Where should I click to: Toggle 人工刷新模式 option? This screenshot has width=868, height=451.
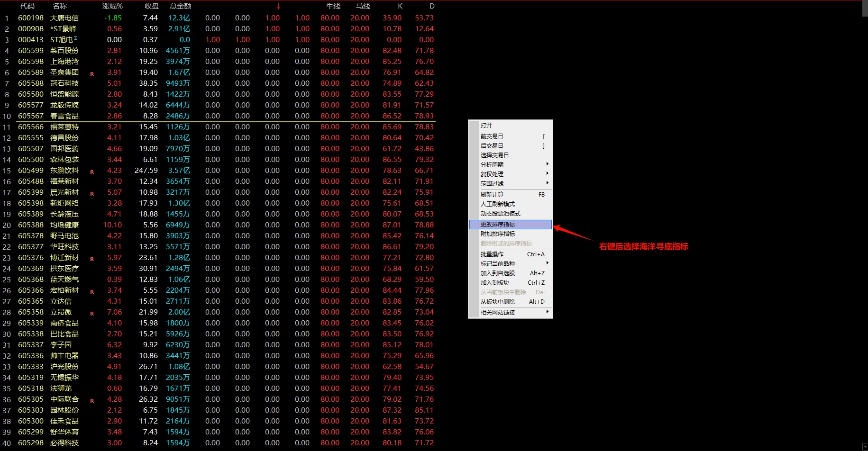[515, 204]
